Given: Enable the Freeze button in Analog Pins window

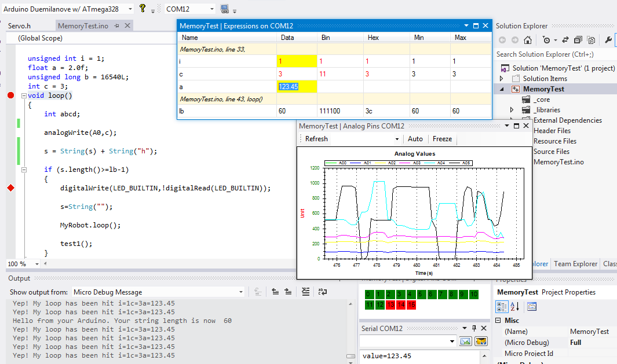Looking at the screenshot, I should coord(443,139).
